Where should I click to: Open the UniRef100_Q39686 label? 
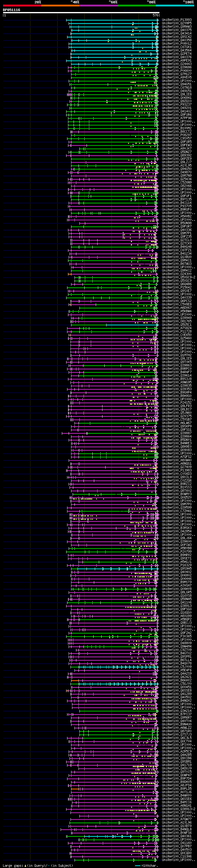177,67
